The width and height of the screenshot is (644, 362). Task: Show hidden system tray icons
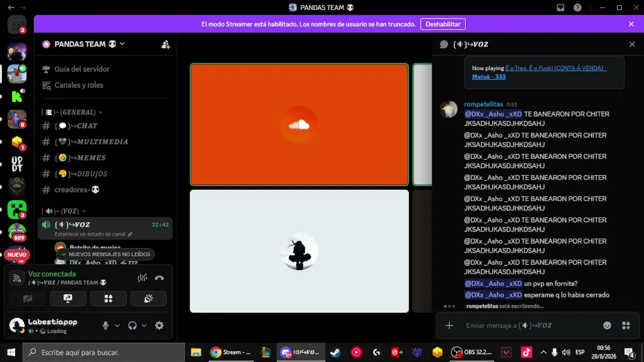click(543, 352)
